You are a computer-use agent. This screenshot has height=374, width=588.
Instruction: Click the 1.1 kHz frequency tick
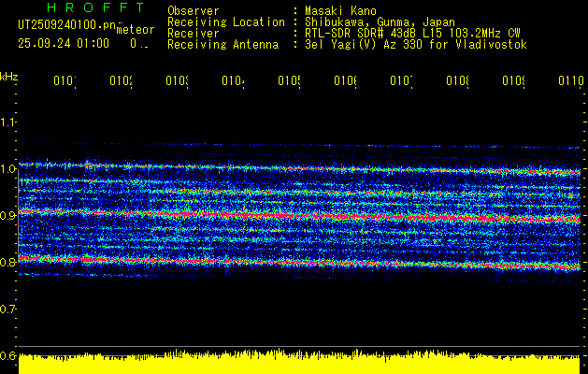tap(8, 122)
